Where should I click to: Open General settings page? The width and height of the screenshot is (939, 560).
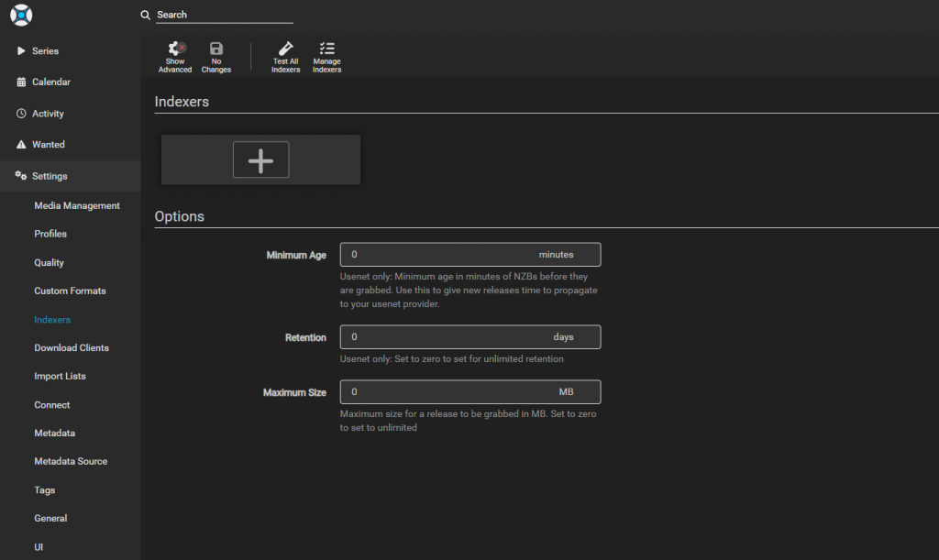coord(50,518)
